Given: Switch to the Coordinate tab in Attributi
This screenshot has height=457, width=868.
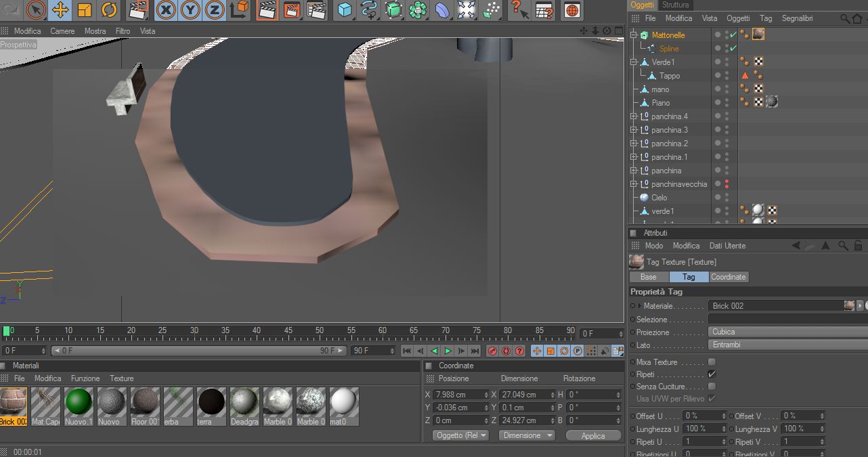Looking at the screenshot, I should click(x=729, y=277).
